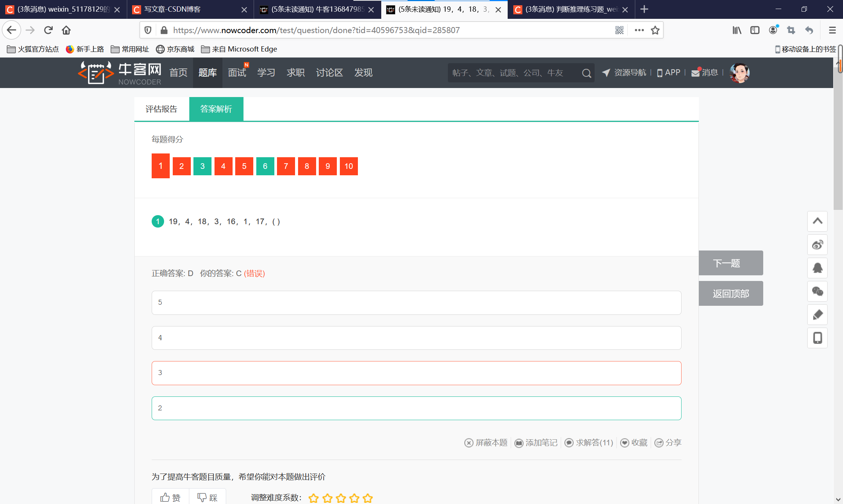Toggle the sidebar view icon
This screenshot has width=843, height=504.
tap(755, 30)
